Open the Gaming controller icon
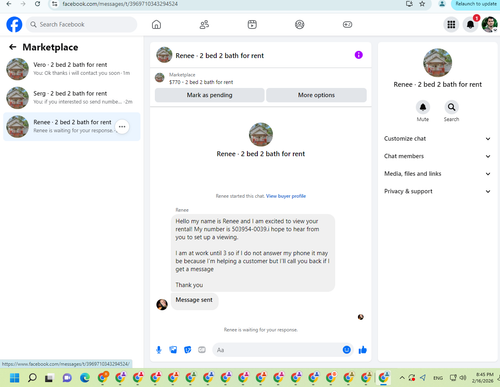 [x=347, y=24]
